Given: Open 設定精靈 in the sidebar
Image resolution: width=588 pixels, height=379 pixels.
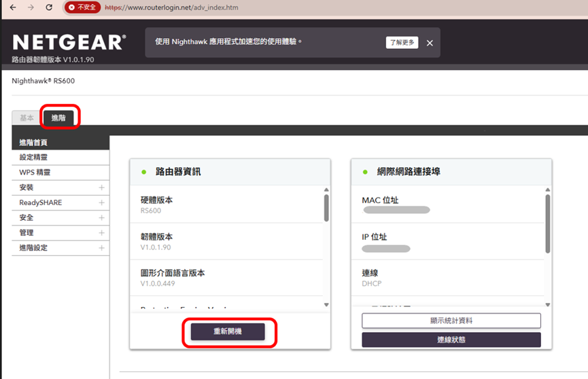Looking at the screenshot, I should click(60, 158).
